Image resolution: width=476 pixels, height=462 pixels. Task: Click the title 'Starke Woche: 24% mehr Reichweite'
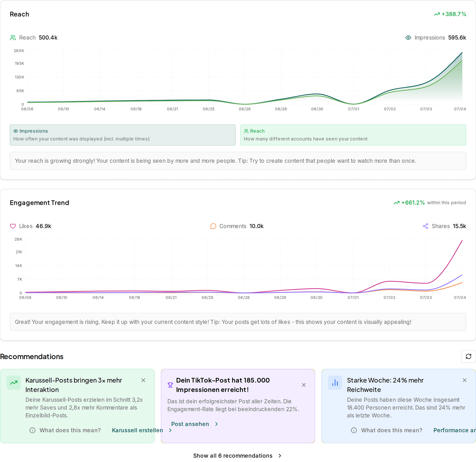(385, 385)
